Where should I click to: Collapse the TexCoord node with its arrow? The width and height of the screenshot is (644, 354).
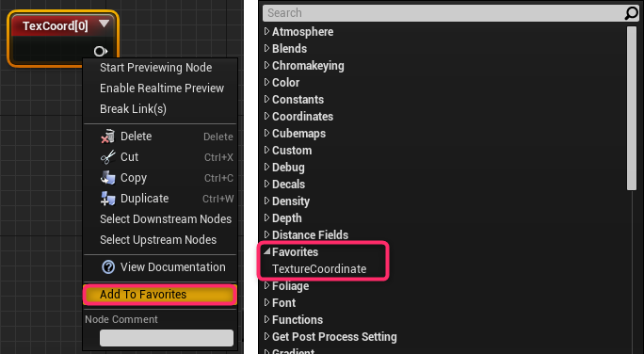tap(105, 24)
